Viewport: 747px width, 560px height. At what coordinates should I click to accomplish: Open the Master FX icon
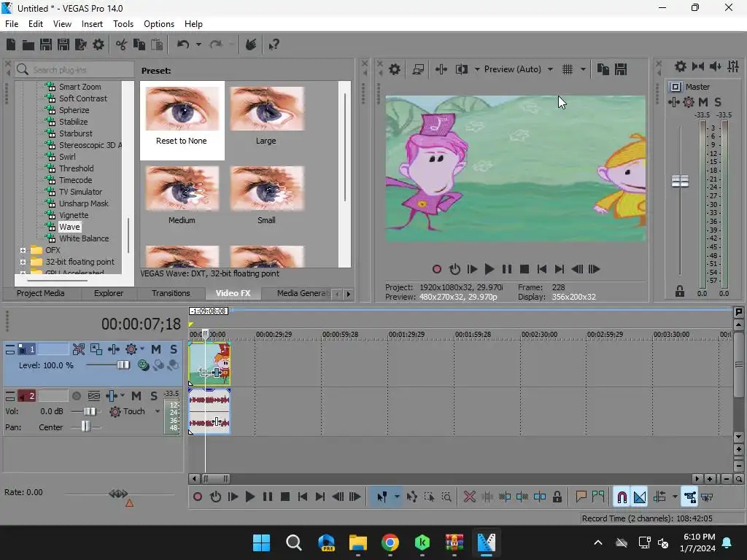click(x=673, y=102)
